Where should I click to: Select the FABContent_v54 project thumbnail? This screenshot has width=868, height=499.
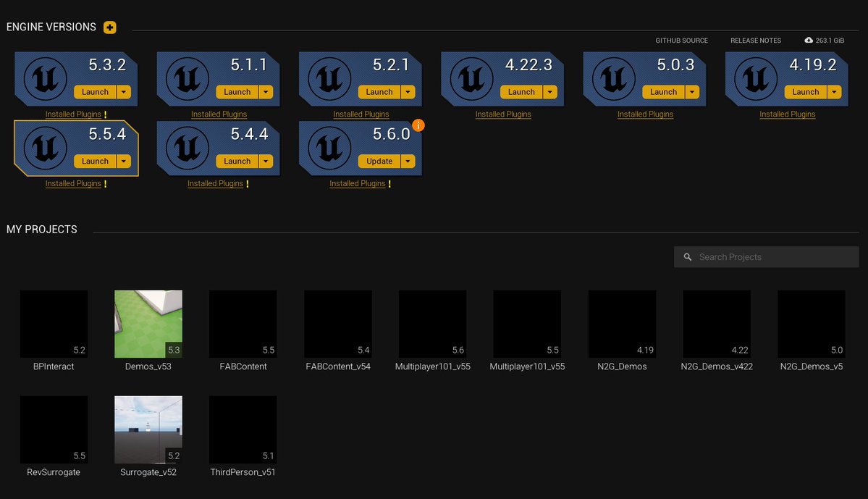[x=337, y=324]
